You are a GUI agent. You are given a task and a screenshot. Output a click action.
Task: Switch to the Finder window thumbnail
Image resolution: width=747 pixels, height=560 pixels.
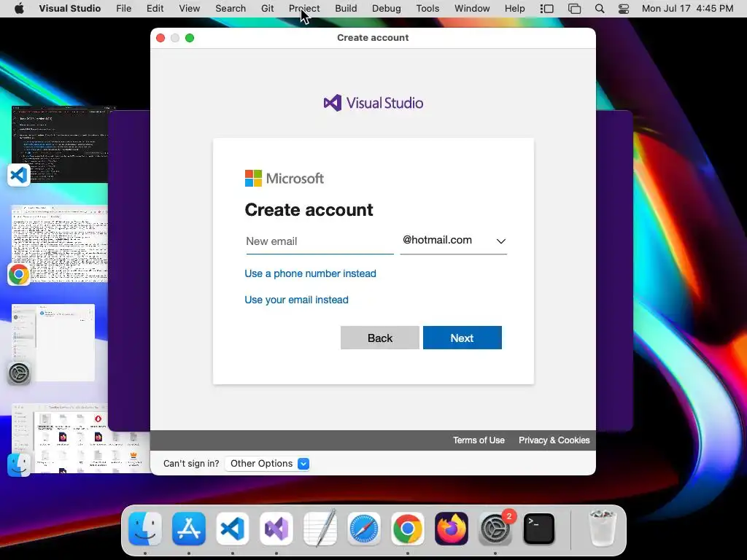tap(80, 438)
